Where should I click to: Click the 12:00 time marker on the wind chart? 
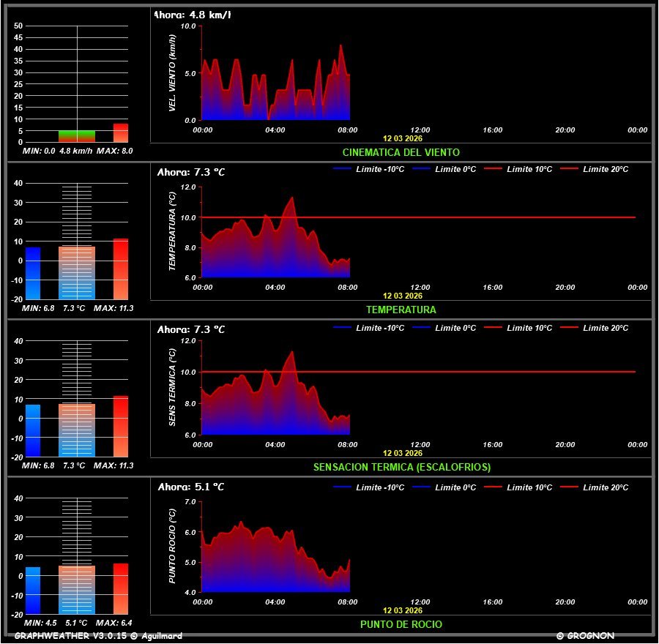coord(420,130)
